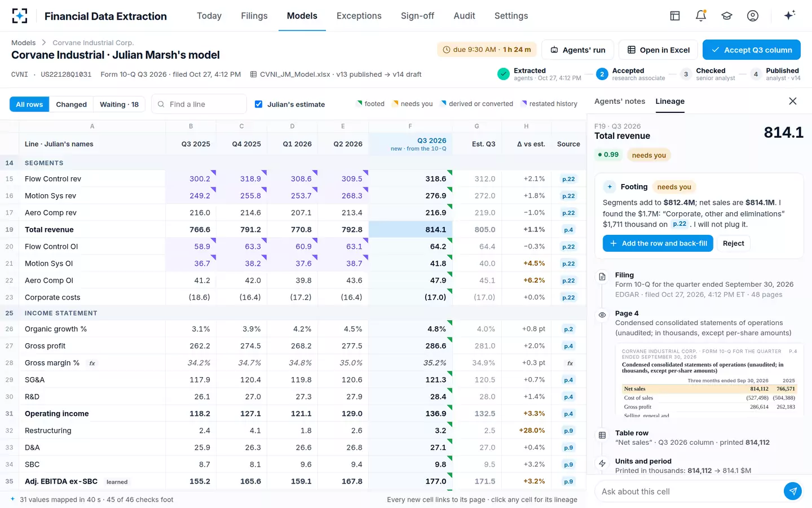
Task: Click the green Extracted checkmark step
Action: 504,74
